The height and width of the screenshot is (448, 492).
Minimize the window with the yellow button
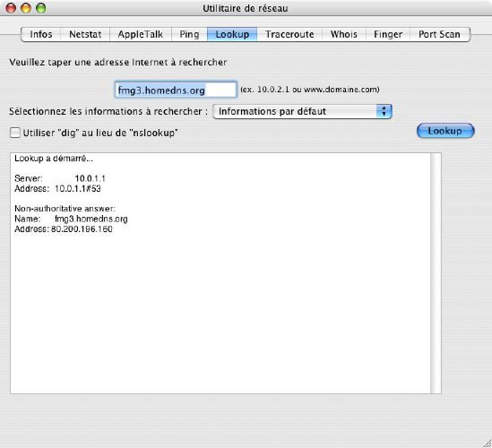tap(26, 8)
